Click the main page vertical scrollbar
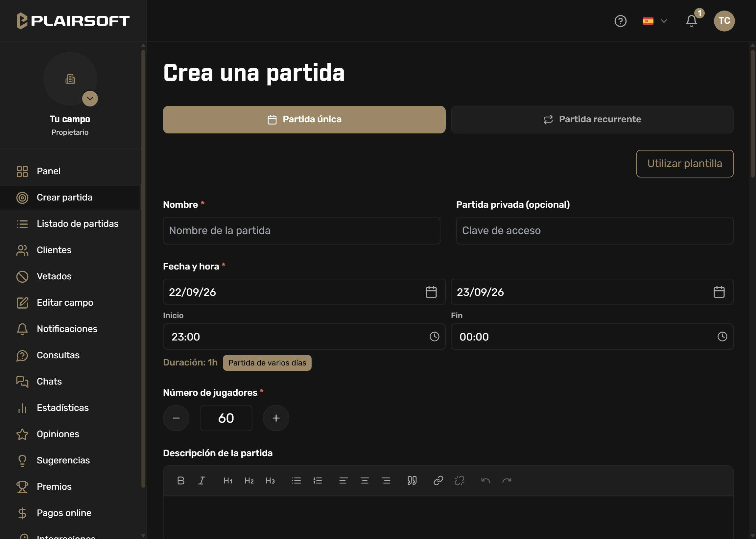The height and width of the screenshot is (539, 756). (752, 113)
